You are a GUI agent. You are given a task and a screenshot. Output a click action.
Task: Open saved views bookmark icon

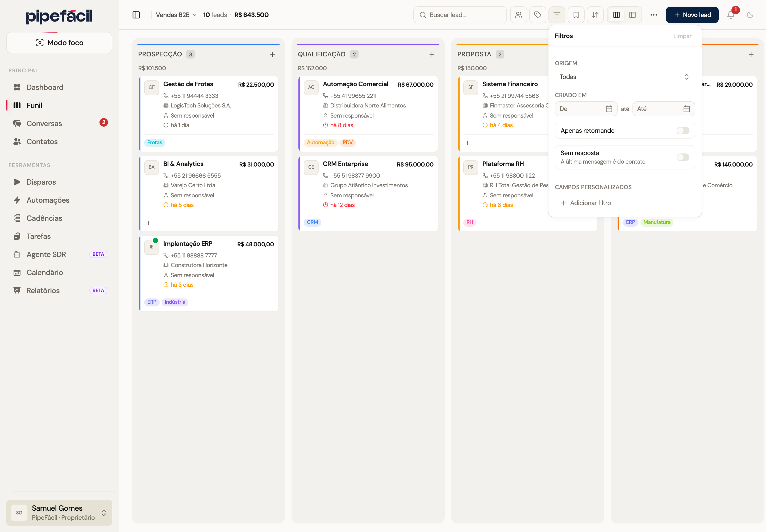pyautogui.click(x=576, y=15)
